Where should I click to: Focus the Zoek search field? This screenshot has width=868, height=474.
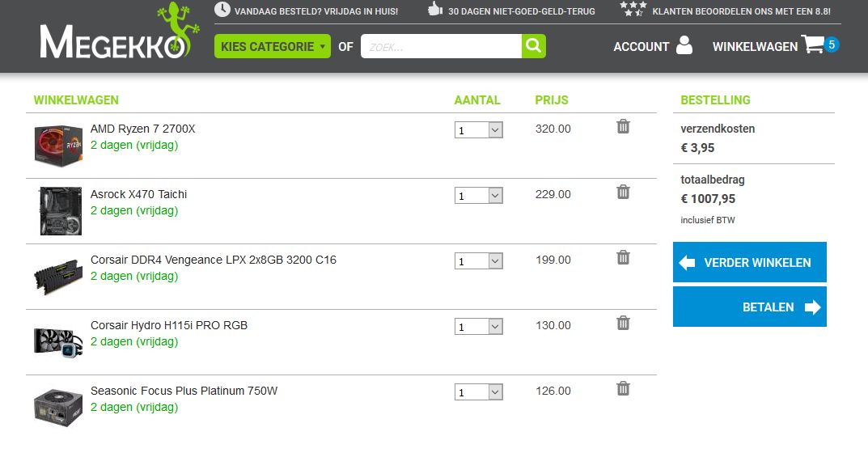point(441,46)
